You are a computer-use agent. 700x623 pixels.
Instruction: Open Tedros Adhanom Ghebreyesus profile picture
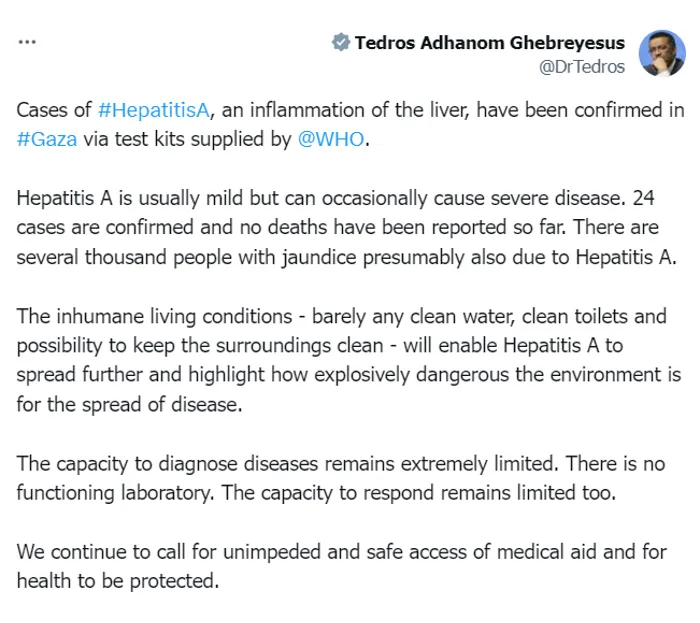pyautogui.click(x=662, y=53)
